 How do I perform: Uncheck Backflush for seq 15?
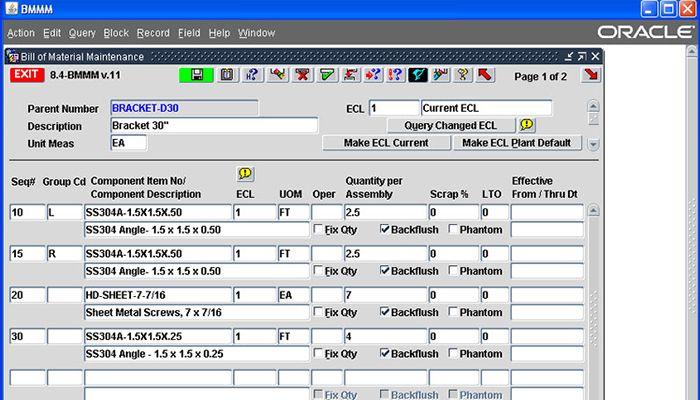pos(385,271)
